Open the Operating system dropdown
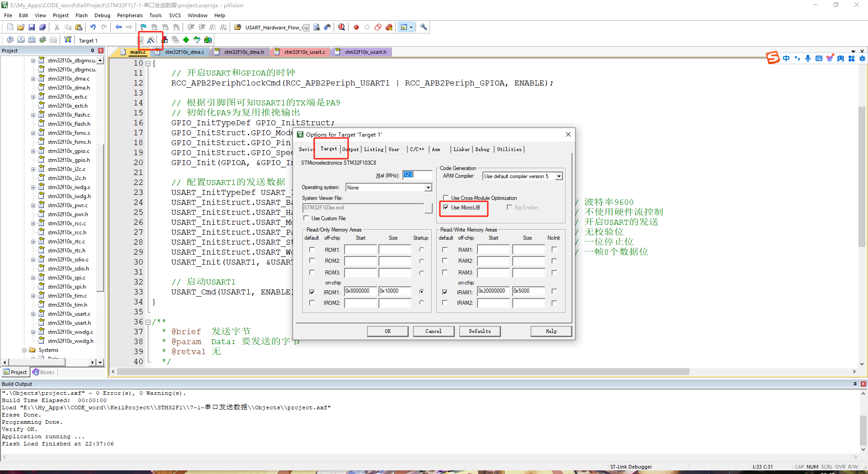 [428, 188]
